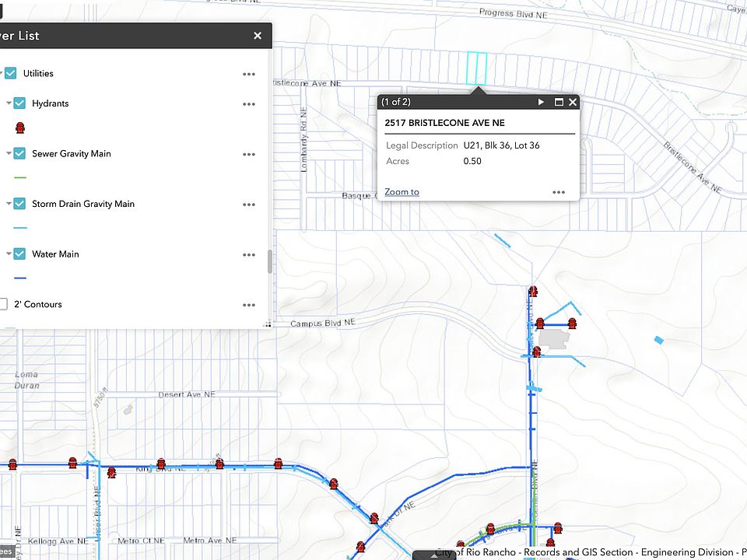Toggle Hydrants layer visibility checkbox
The height and width of the screenshot is (560, 747).
(x=19, y=103)
